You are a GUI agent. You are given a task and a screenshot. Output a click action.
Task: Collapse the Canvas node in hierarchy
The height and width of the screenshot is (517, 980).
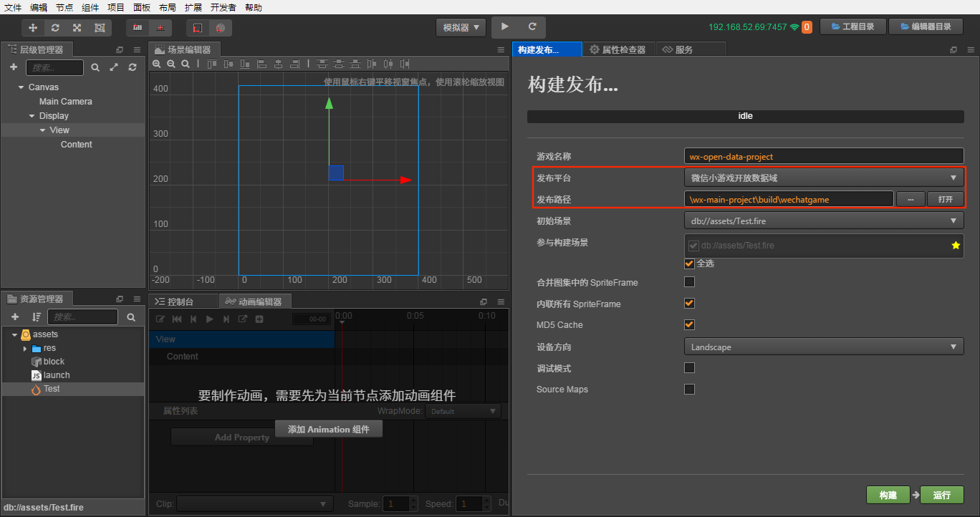click(21, 87)
